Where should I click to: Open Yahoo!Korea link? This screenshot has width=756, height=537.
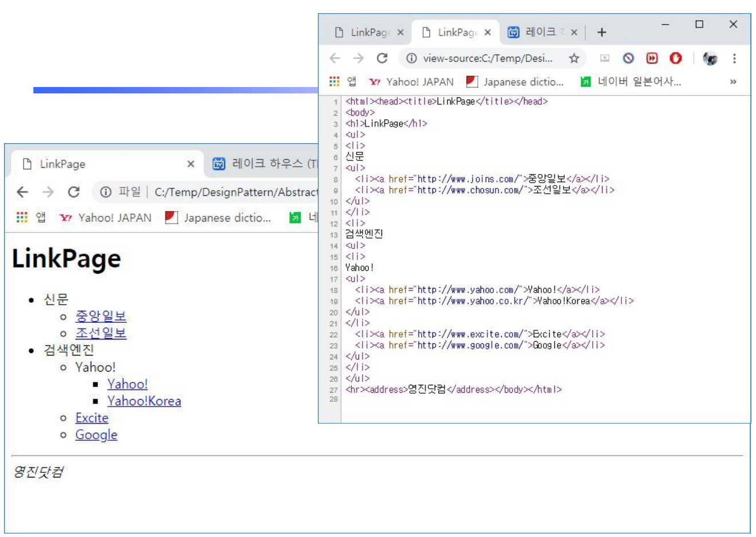pyautogui.click(x=144, y=401)
